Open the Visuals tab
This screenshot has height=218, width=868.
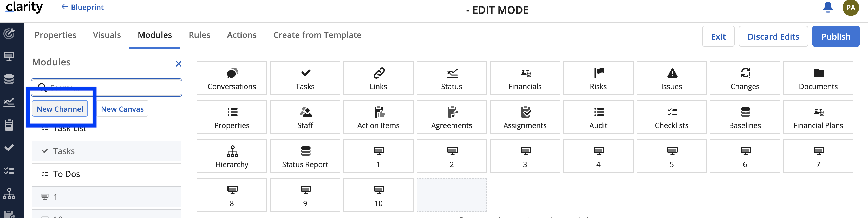pos(107,35)
